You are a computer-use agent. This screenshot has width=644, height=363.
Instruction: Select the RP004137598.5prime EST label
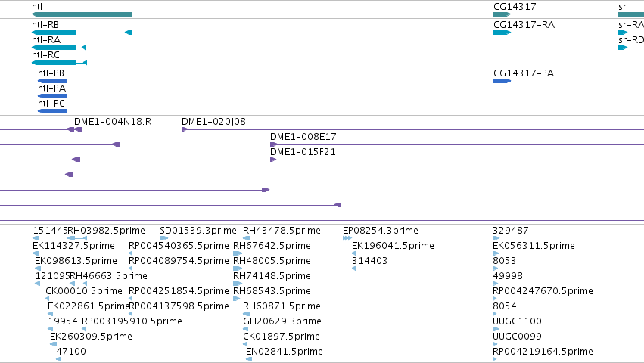pos(179,306)
